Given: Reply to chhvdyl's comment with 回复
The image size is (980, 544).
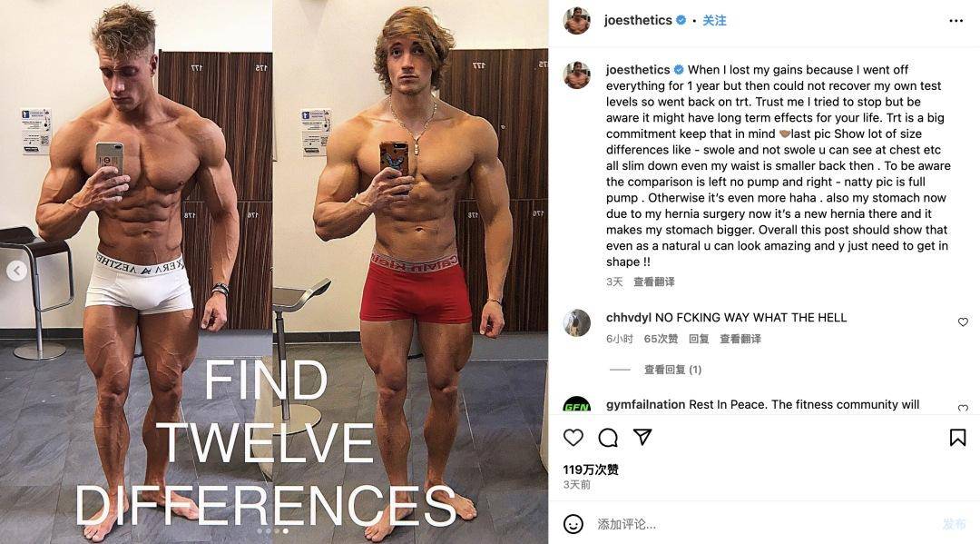Looking at the screenshot, I should point(699,339).
